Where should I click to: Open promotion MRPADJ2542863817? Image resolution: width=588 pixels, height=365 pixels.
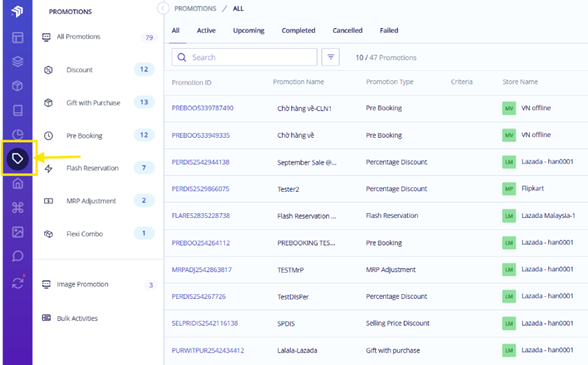202,269
